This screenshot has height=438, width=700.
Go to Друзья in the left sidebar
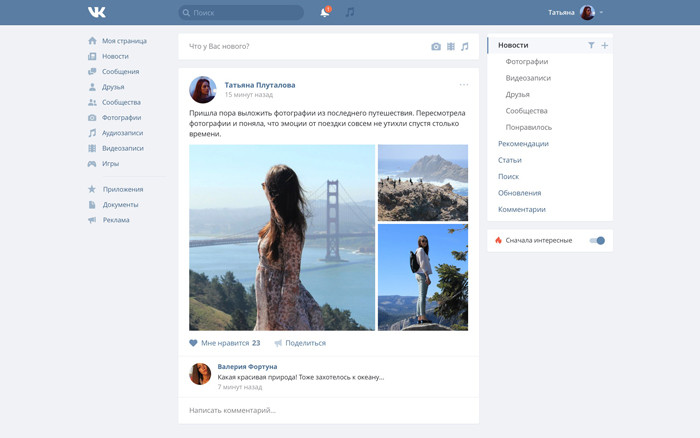pos(113,87)
